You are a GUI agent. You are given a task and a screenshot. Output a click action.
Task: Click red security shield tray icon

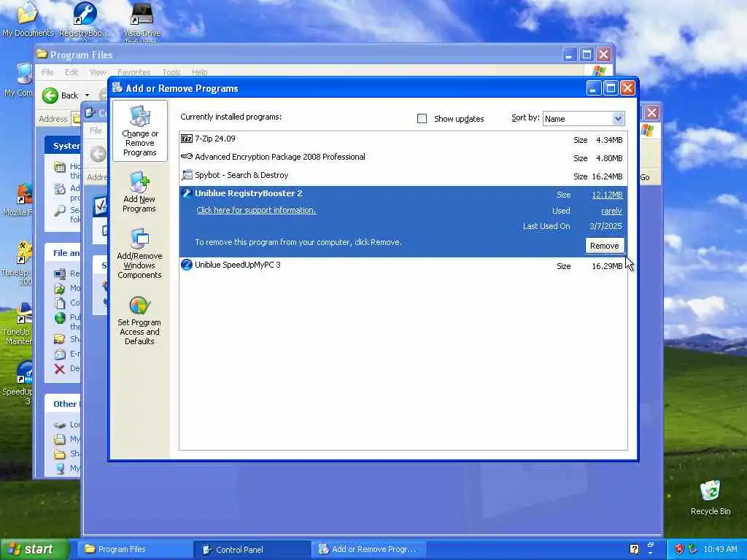click(679, 549)
